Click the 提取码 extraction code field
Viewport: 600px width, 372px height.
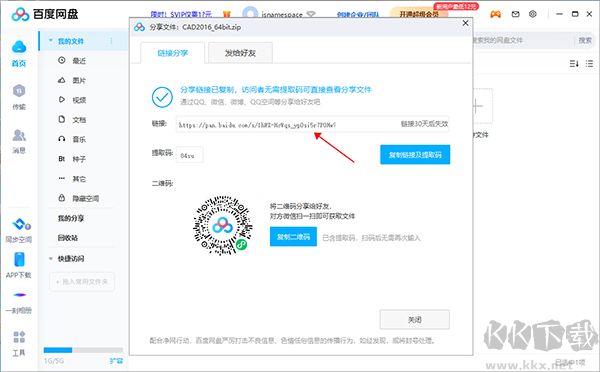point(189,155)
